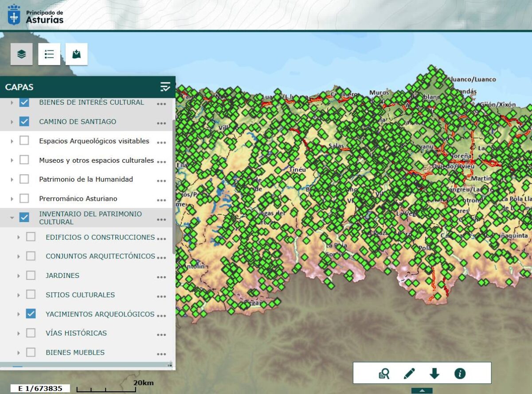Select the EDIFICIOS O CONSTRUCCIONES layer label

coord(100,237)
